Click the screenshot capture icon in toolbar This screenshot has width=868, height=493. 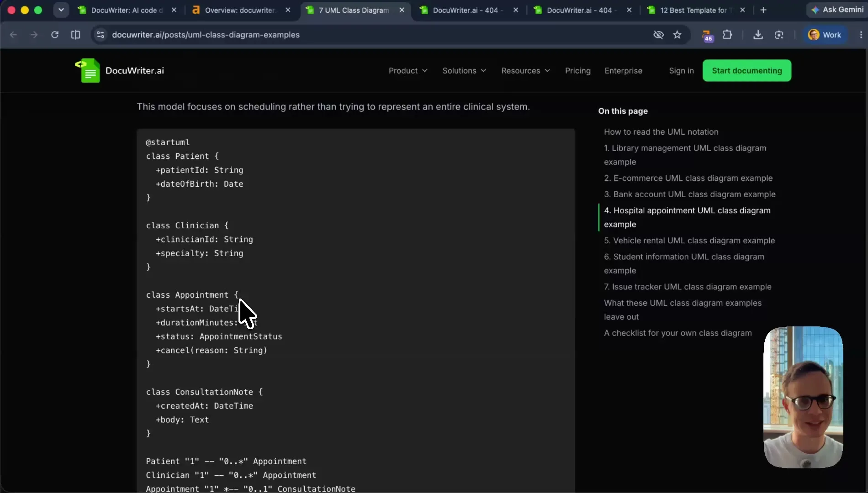(779, 35)
